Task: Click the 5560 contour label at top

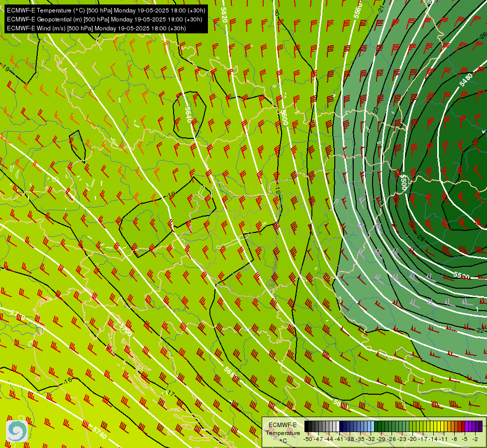Action: (358, 10)
